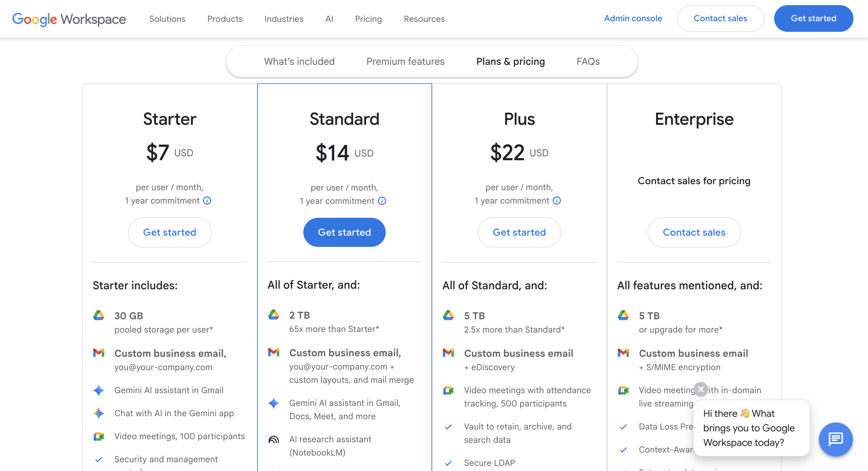Select the Plans & pricing tab
Image resolution: width=868 pixels, height=471 pixels.
click(510, 61)
